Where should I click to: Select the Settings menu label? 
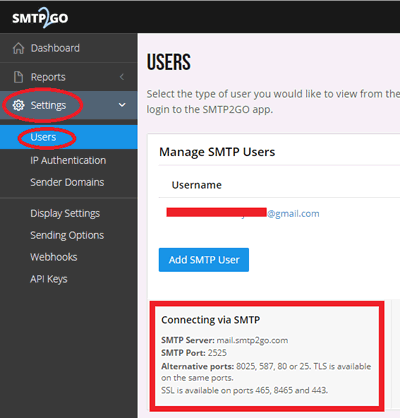tap(48, 105)
